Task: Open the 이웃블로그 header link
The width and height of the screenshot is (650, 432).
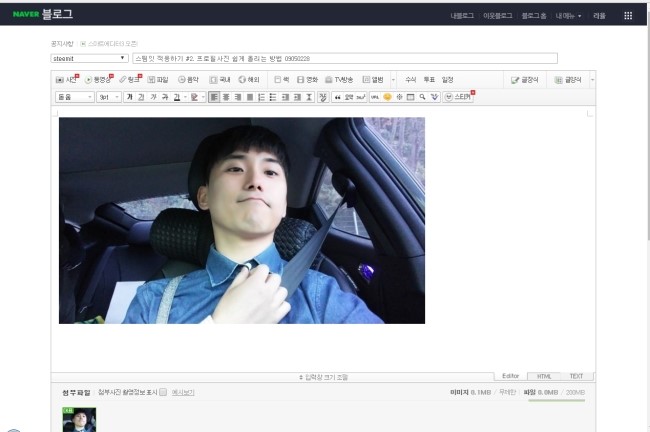Action: (x=497, y=16)
